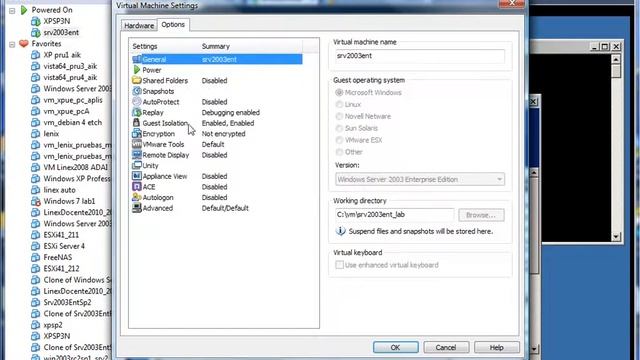This screenshot has height=360, width=640.
Task: Click the 'Default/Default' summary text
Action: [225, 208]
